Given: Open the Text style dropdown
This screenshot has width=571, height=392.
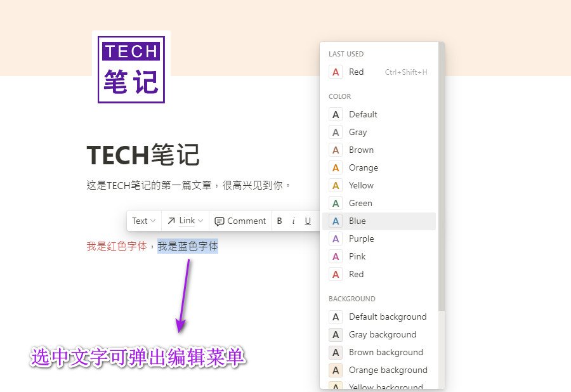Looking at the screenshot, I should click(x=143, y=221).
